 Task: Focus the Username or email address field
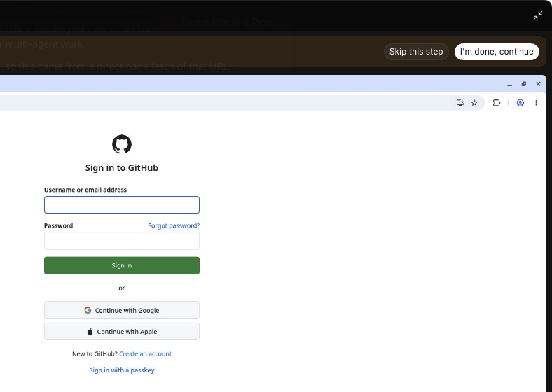pos(122,205)
